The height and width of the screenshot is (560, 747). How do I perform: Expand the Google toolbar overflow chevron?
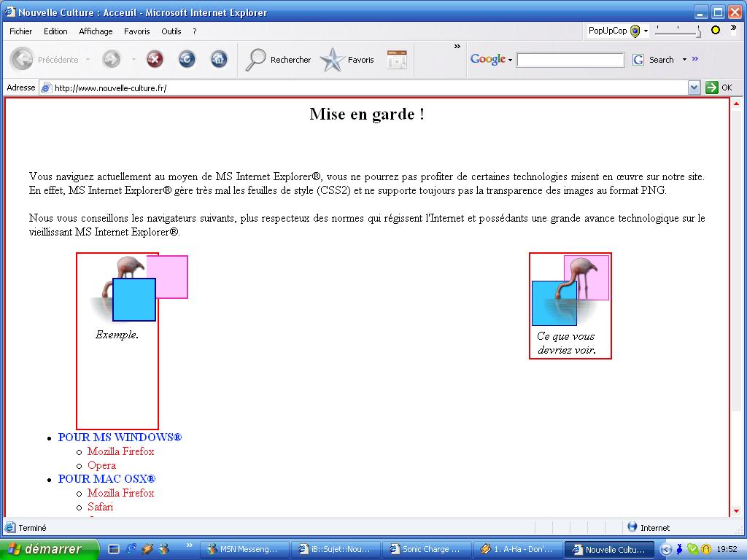click(x=694, y=58)
